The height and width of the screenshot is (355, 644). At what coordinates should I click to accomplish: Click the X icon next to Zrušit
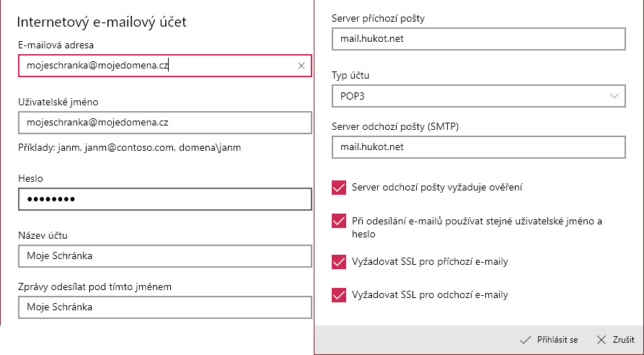[601, 340]
